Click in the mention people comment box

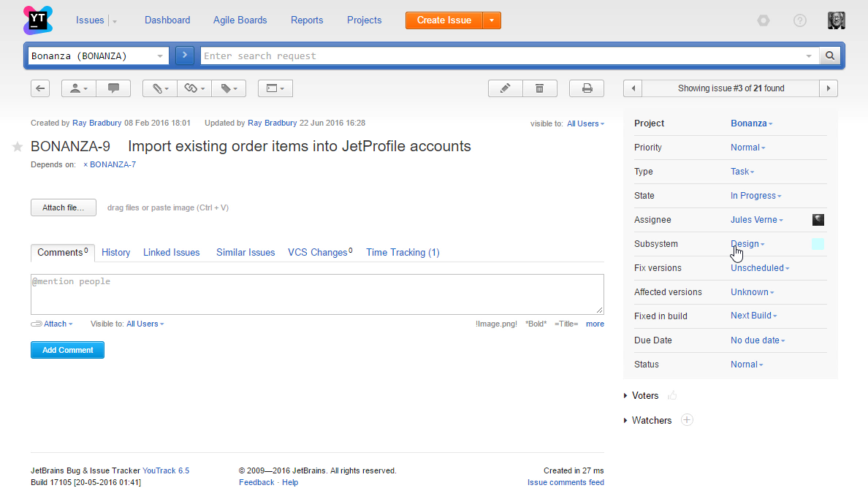[x=317, y=294]
